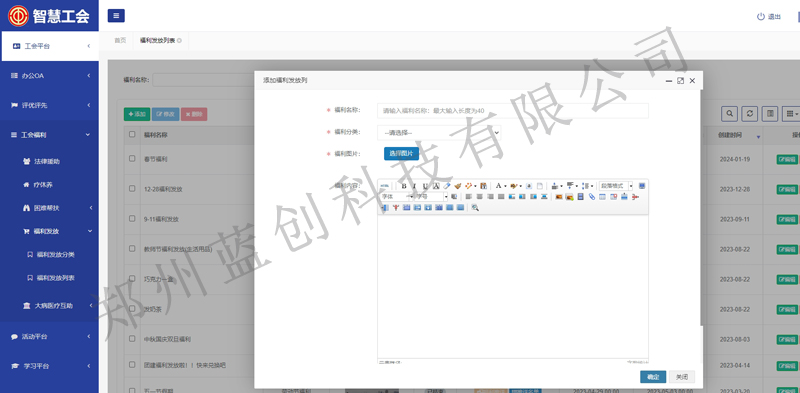
Task: Check the box for 12-28福利发放 row
Action: click(x=132, y=188)
